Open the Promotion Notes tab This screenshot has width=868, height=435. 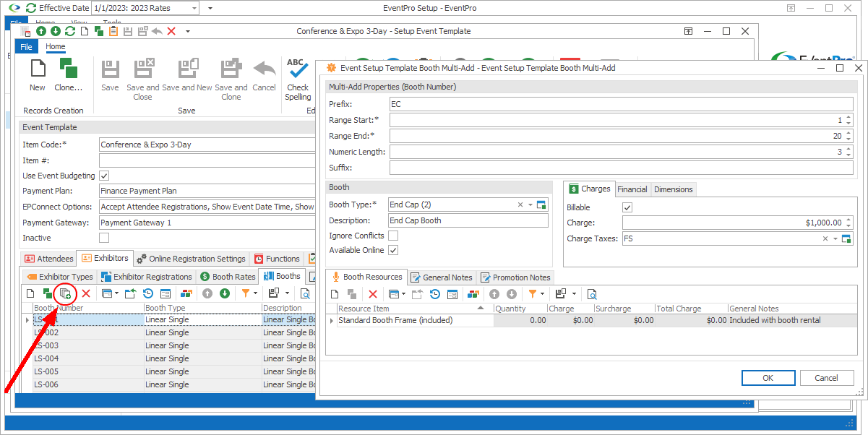click(515, 277)
